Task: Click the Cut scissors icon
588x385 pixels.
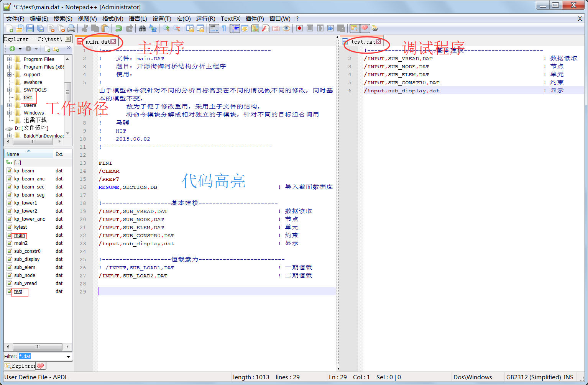Action: tap(85, 28)
